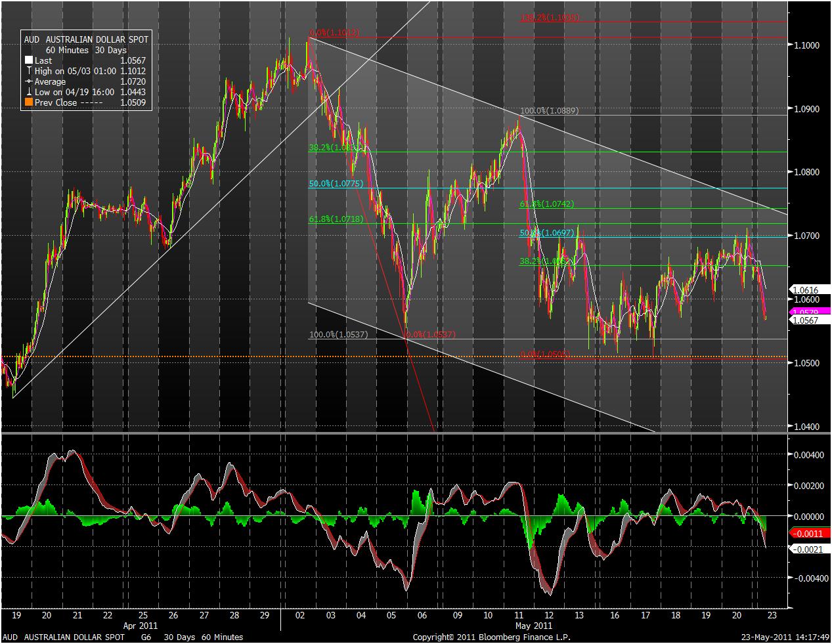Select the orange Prev Close swatch
832x644 pixels.
(x=28, y=103)
